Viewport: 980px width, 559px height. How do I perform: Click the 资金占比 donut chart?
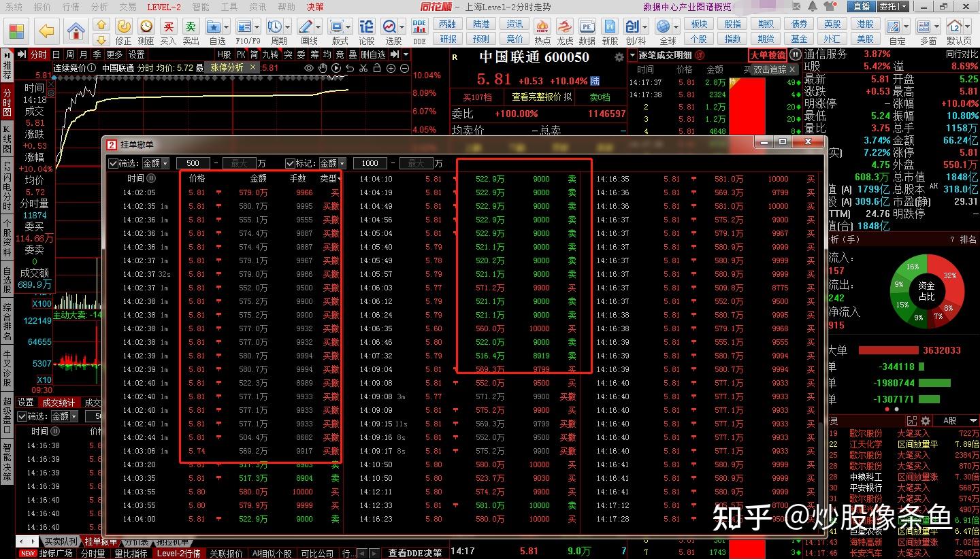point(927,291)
